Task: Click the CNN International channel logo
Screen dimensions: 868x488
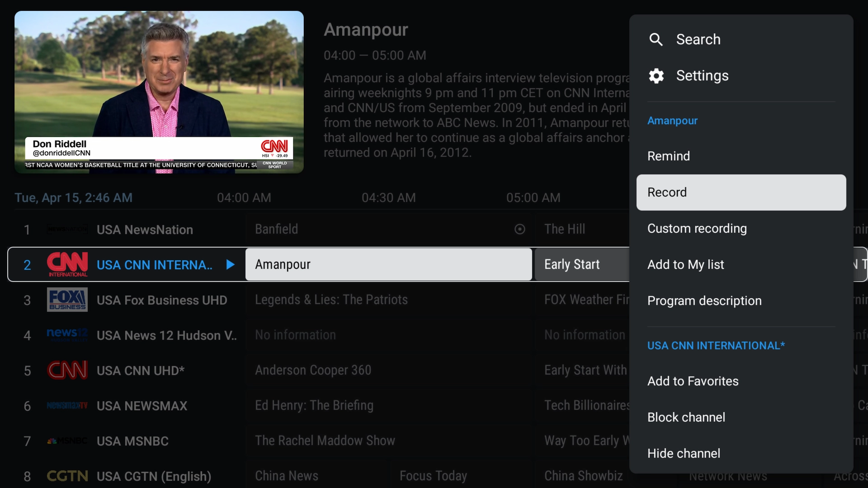Action: [x=67, y=264]
